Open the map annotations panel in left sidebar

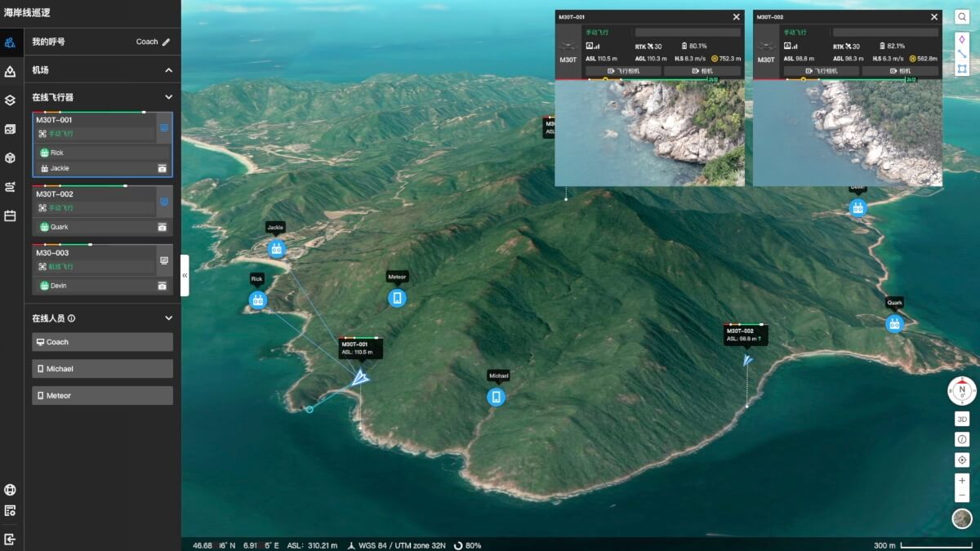[11, 71]
